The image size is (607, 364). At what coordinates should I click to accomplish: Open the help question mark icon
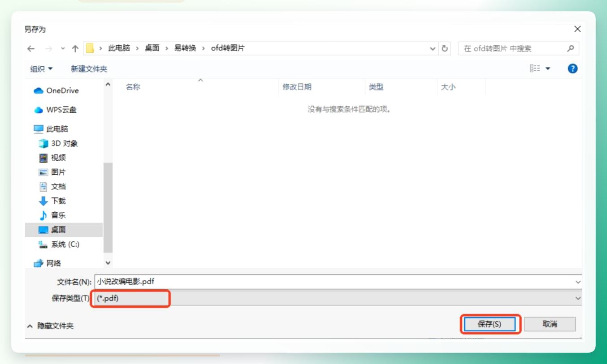pos(572,69)
